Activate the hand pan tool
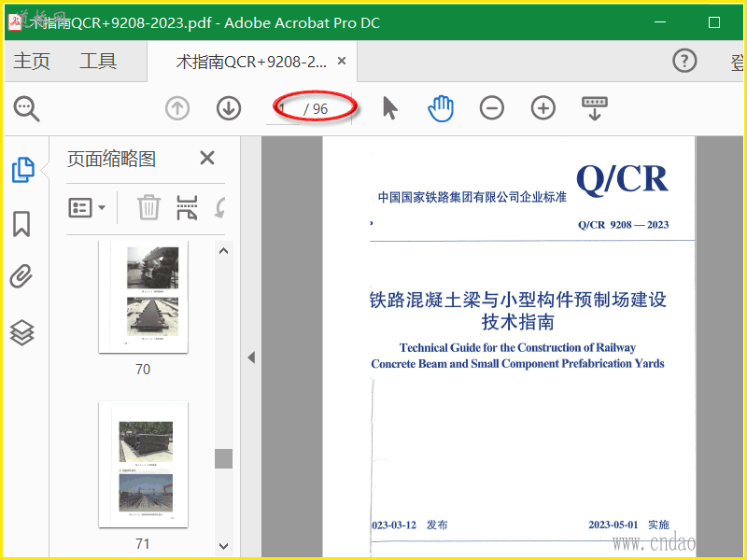The image size is (747, 560). [x=441, y=108]
